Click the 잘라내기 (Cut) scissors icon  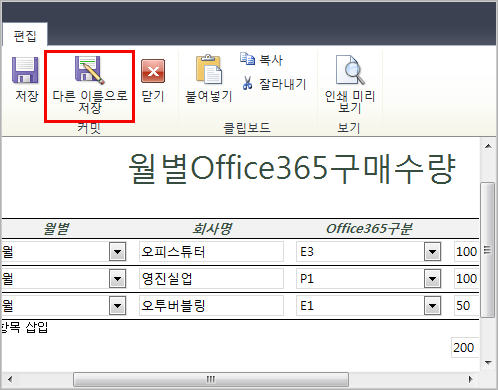pyautogui.click(x=247, y=83)
